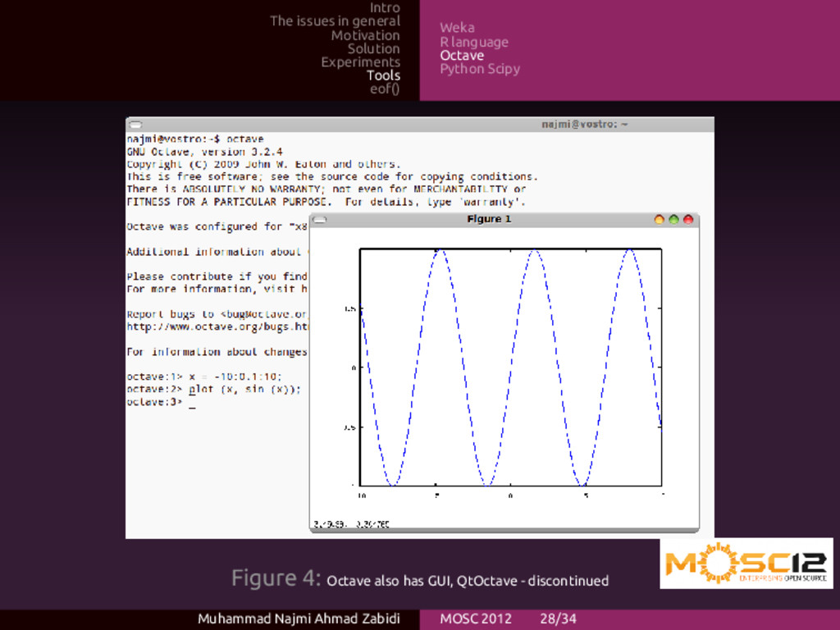Click the terminal window menu button

click(135, 125)
